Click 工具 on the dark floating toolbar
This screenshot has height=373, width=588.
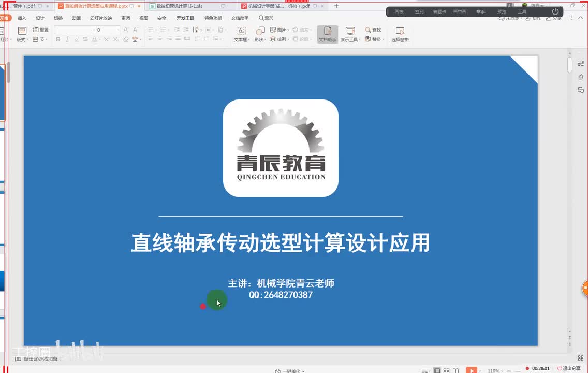(x=522, y=11)
